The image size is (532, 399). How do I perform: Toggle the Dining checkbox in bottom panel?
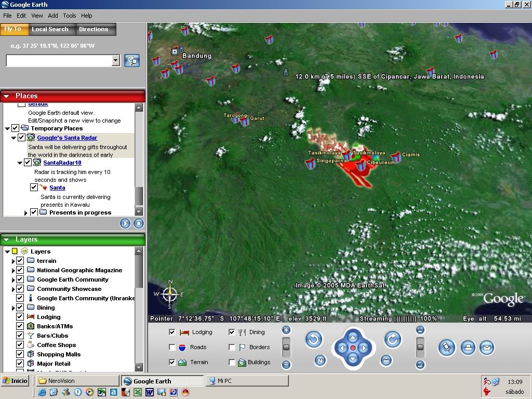[232, 332]
